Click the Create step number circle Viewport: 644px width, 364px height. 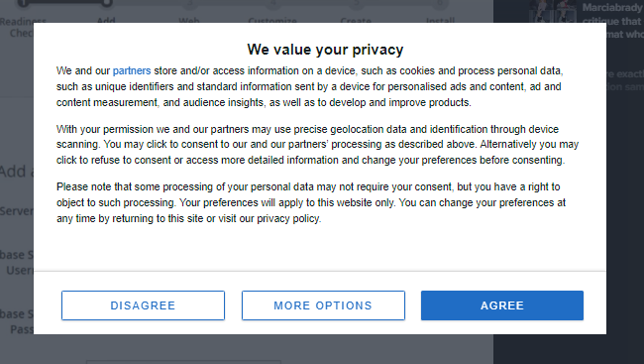coord(357,3)
